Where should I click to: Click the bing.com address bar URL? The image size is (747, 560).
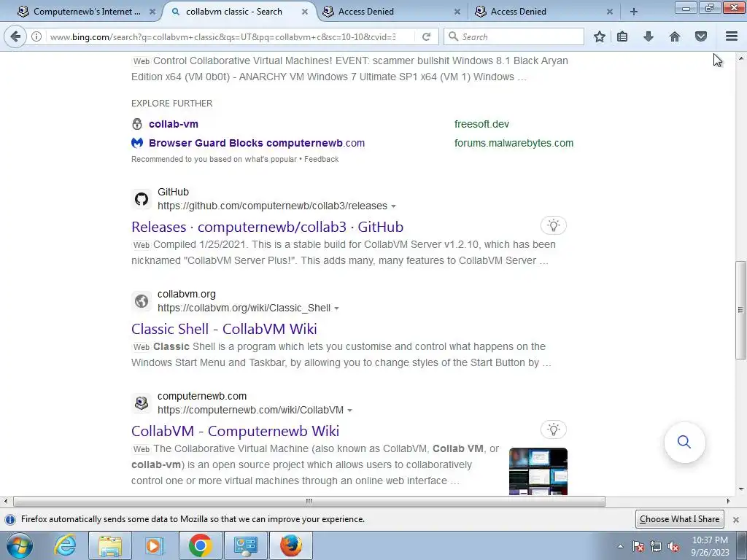click(x=222, y=36)
